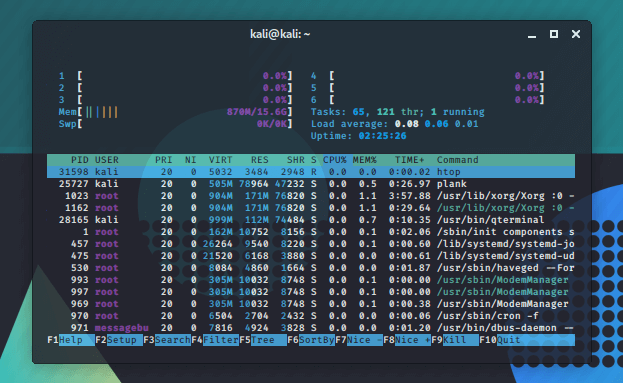Screen dimensions: 623x383
Task: Click the Swp usage bar
Action: click(x=176, y=124)
